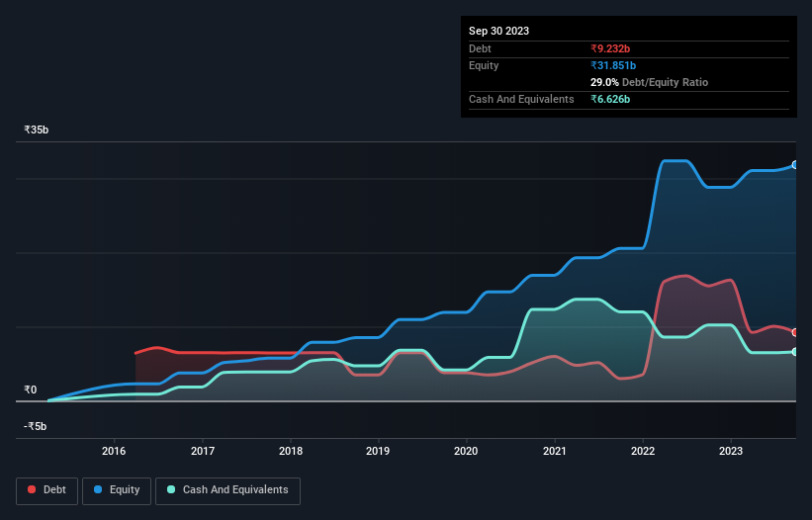812x520 pixels.
Task: Click the 2020 x-axis label
Action: point(466,451)
